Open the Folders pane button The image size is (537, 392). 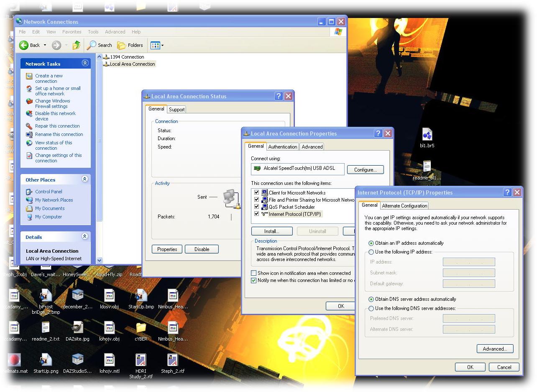pyautogui.click(x=130, y=45)
